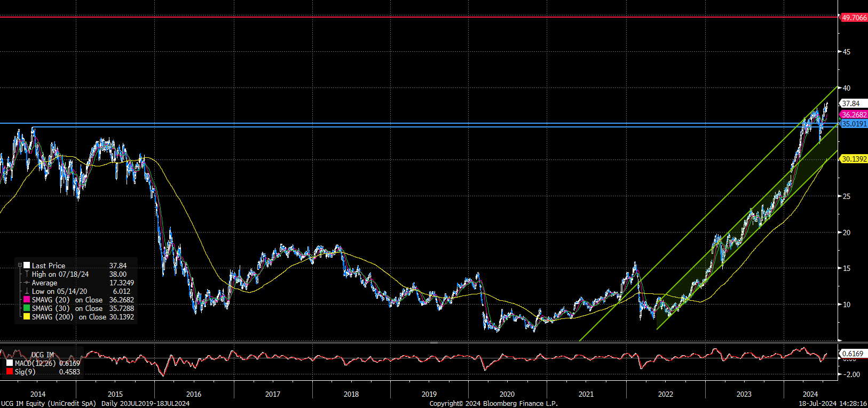Click the 2020 year label on time axis
868x408 pixels.
(507, 394)
